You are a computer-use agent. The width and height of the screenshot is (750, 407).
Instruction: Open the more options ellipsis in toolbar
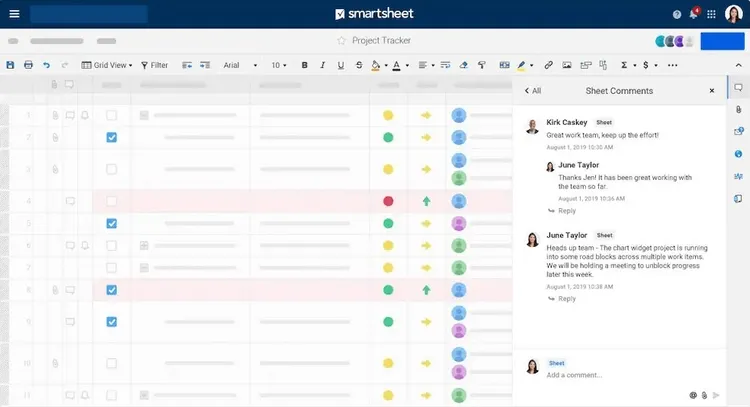673,65
